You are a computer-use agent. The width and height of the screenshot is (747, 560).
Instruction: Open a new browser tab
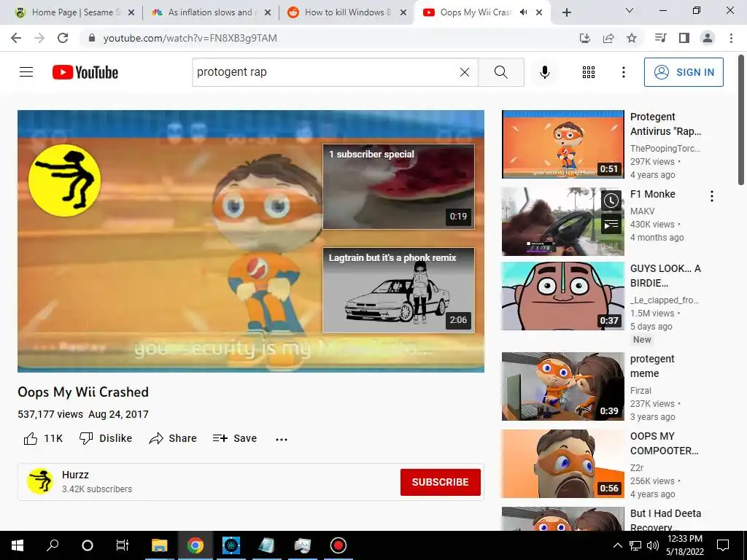pyautogui.click(x=566, y=12)
